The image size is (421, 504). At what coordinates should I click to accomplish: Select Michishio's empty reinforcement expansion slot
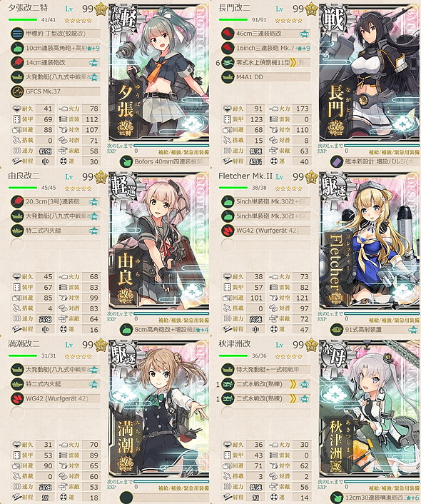126,498
